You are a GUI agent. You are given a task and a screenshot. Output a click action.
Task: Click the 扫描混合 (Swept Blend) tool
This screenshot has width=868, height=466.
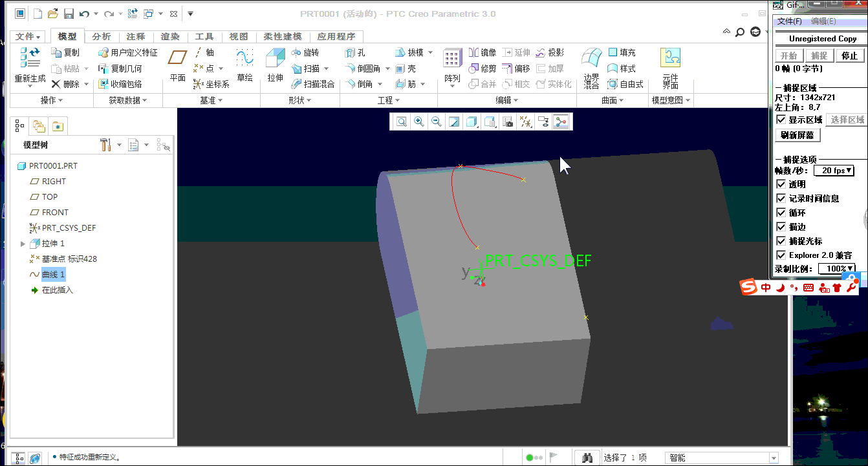313,84
